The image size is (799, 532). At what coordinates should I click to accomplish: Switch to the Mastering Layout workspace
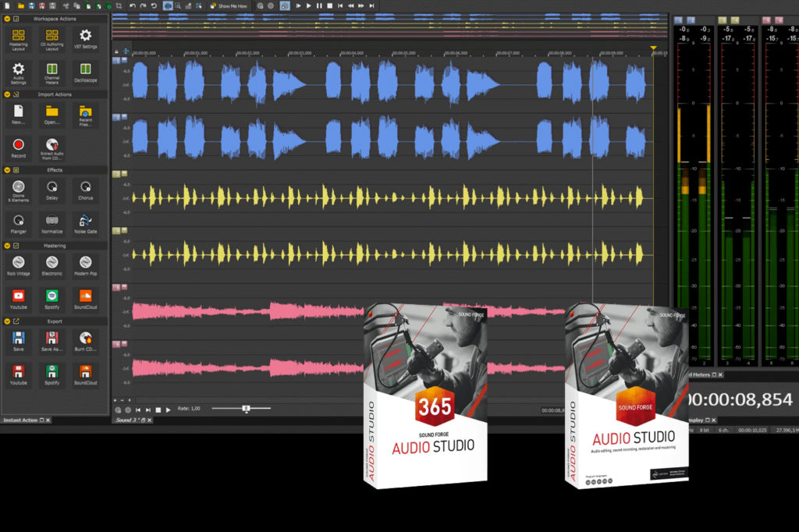click(x=19, y=39)
